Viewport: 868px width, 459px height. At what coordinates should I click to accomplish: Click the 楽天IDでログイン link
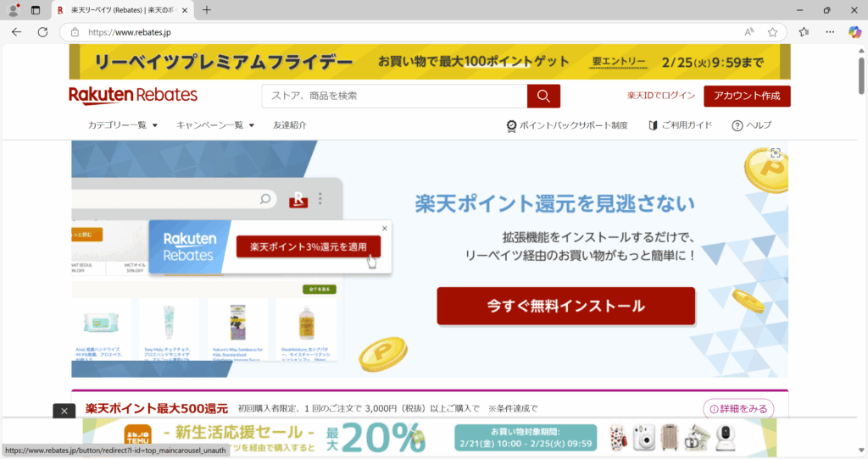[661, 96]
